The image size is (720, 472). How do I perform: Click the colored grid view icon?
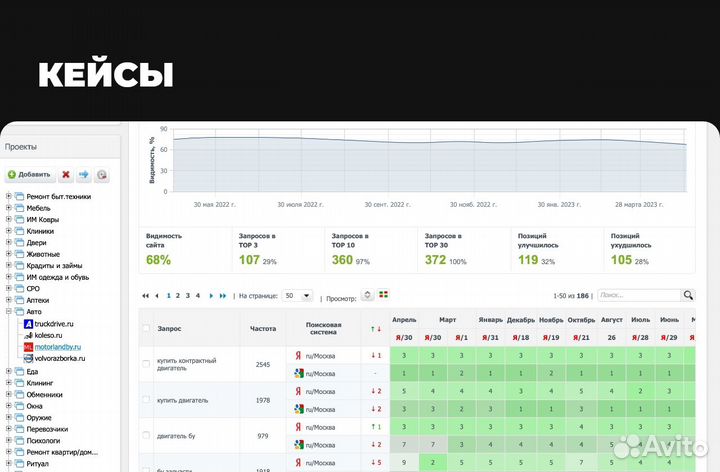(x=384, y=295)
